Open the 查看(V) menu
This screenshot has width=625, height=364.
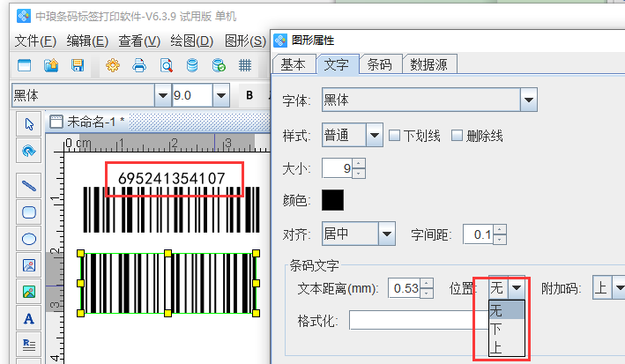tap(139, 41)
